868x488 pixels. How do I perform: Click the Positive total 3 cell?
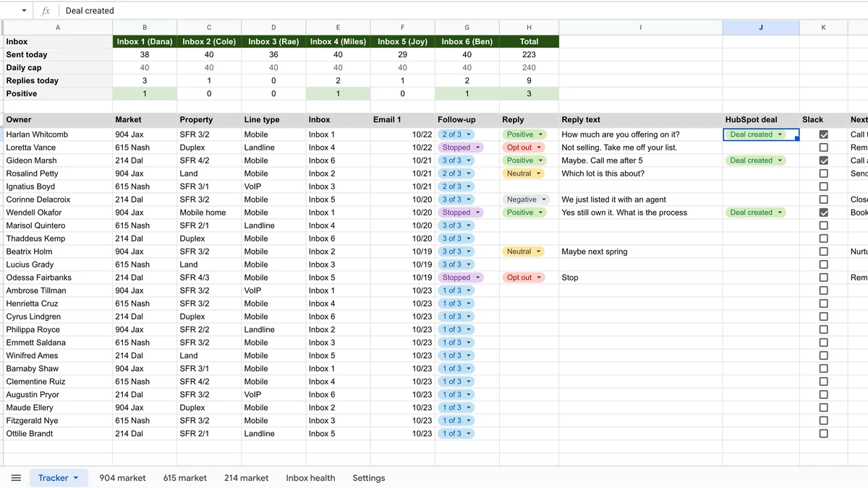click(x=529, y=94)
